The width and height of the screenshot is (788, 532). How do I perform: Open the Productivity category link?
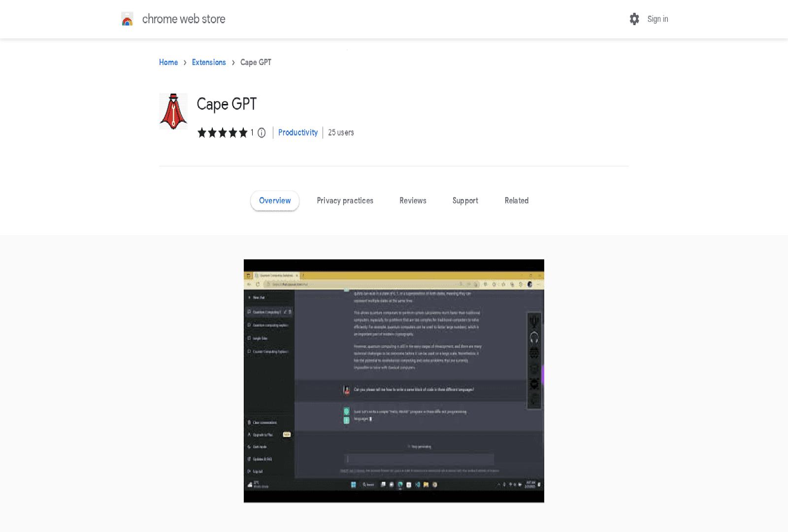(298, 133)
